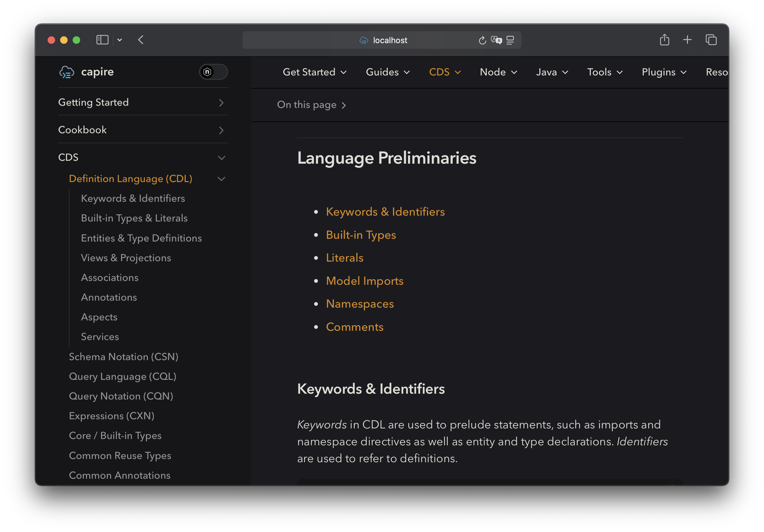
Task: Open Definition Language (CDL) in sidebar
Action: coord(131,179)
